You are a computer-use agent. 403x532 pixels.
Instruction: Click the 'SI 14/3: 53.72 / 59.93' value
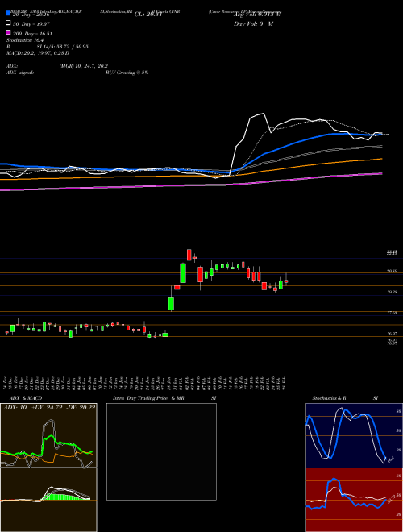pos(63,47)
